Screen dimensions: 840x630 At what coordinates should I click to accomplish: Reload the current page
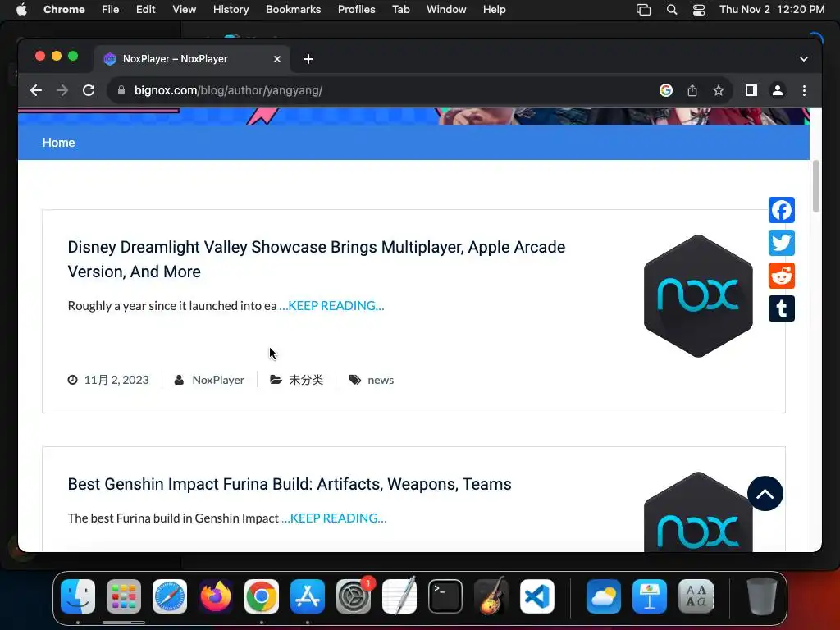89,90
